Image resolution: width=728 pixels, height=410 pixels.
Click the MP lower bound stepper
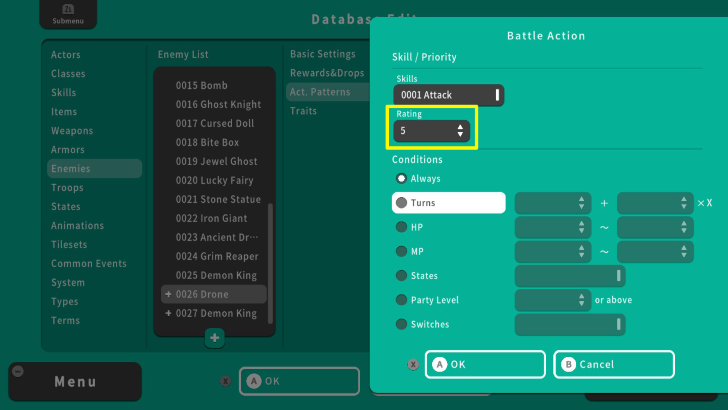[x=553, y=251]
